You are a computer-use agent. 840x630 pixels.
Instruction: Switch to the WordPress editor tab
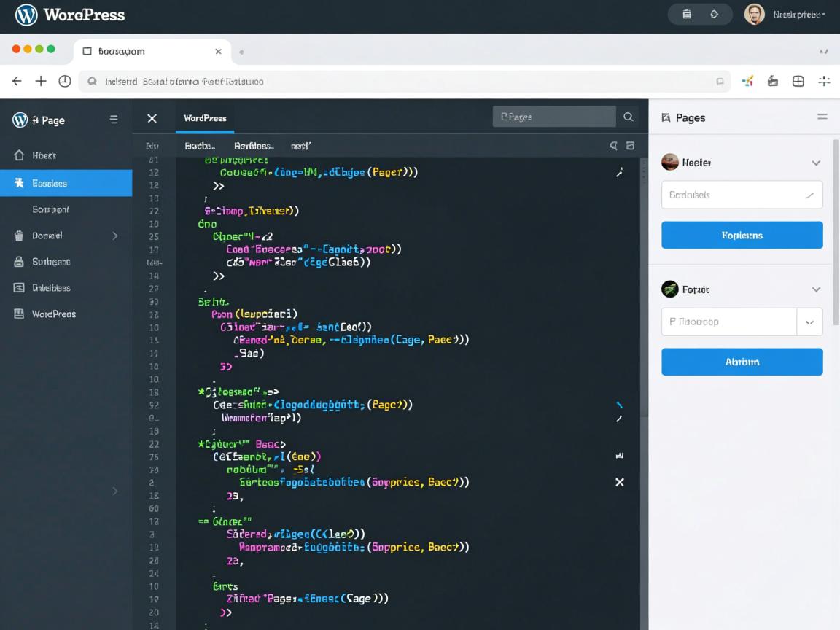click(x=205, y=118)
